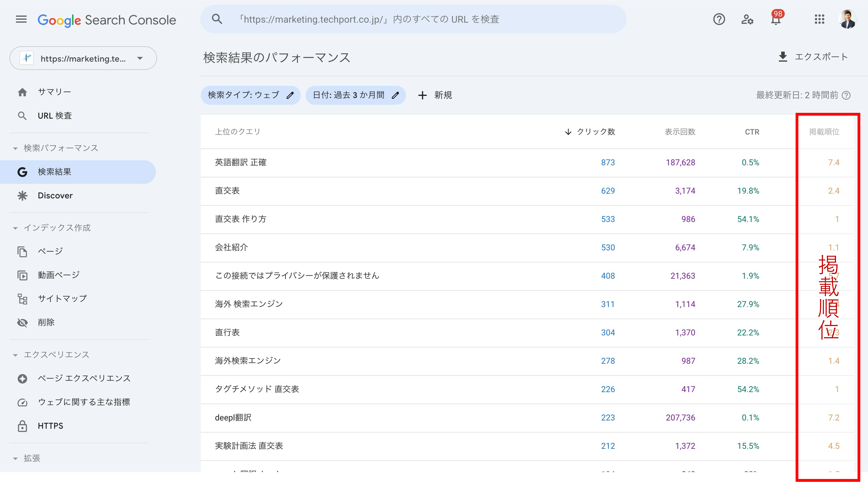Collapse the インデックス作成 section
The height and width of the screenshot is (482, 868).
15,228
